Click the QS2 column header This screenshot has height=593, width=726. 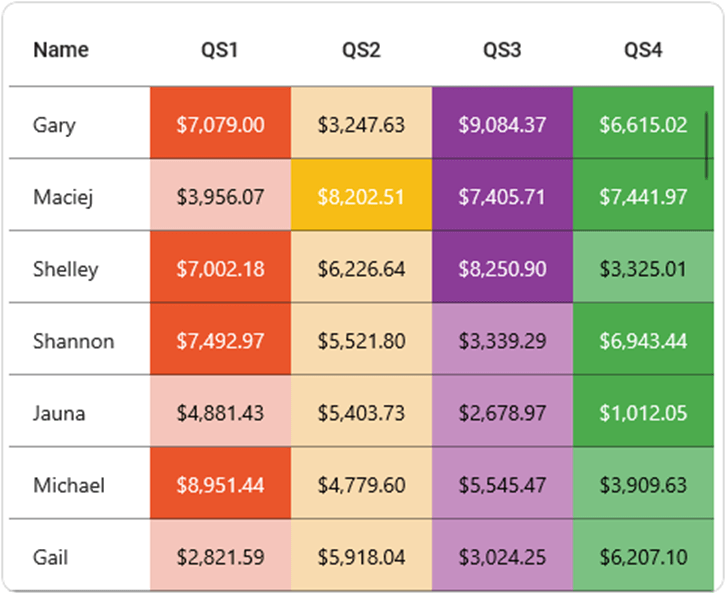tap(361, 50)
